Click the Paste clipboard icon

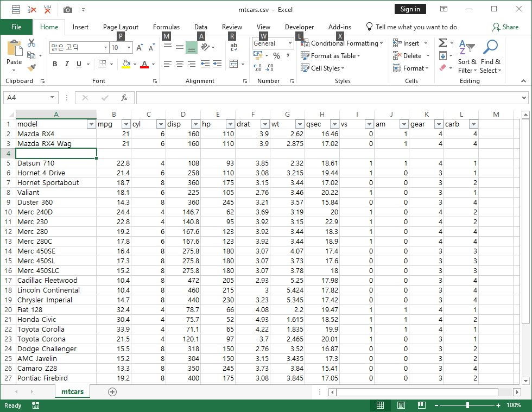14,48
